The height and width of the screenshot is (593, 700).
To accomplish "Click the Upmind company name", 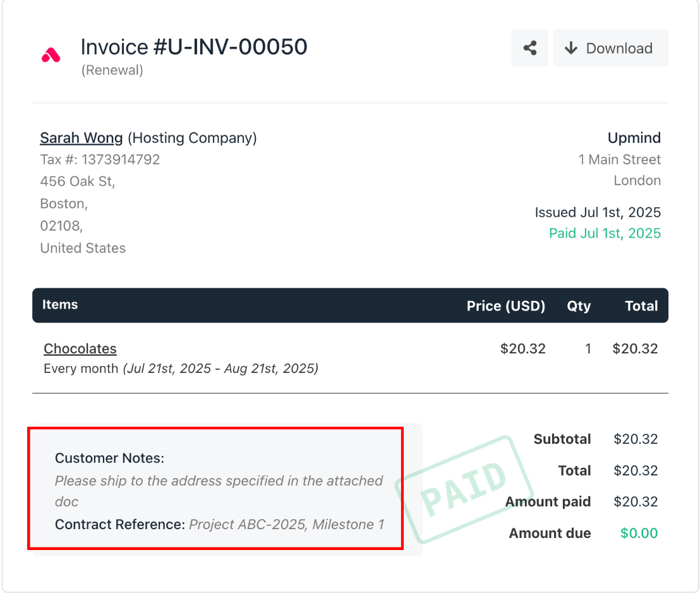I will coord(634,138).
